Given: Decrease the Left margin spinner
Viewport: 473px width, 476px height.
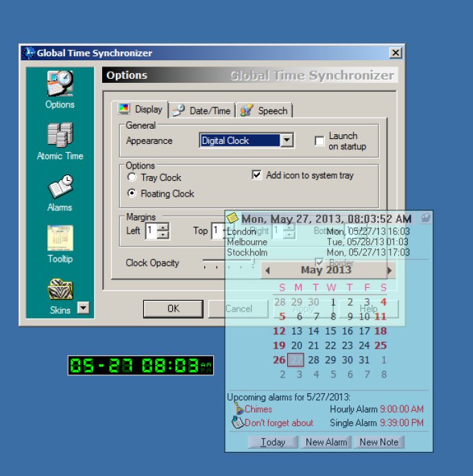Looking at the screenshot, I should 163,235.
